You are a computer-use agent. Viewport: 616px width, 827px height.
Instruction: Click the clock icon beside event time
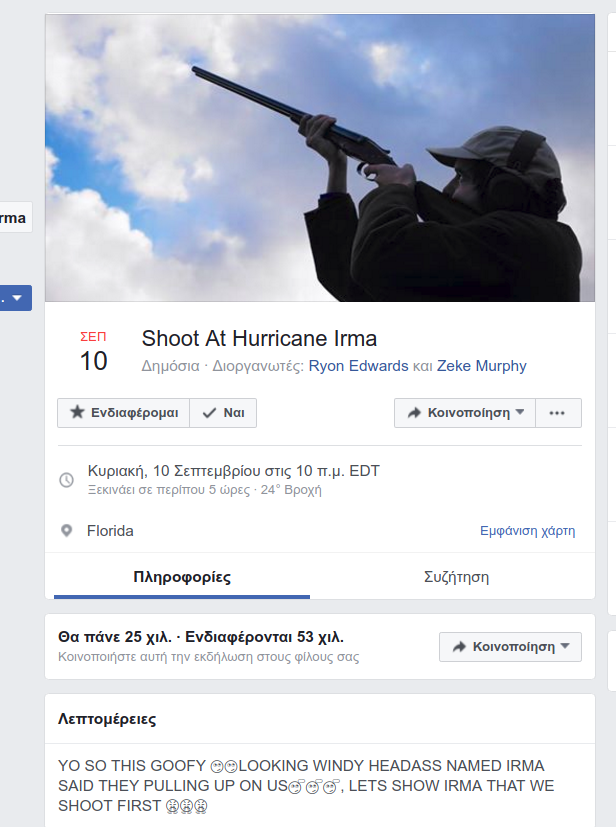coord(67,480)
